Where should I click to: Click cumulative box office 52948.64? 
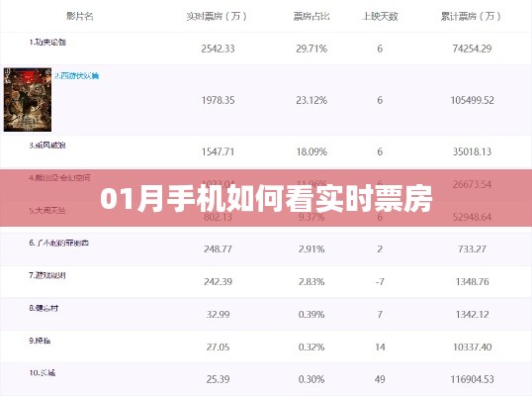click(472, 217)
